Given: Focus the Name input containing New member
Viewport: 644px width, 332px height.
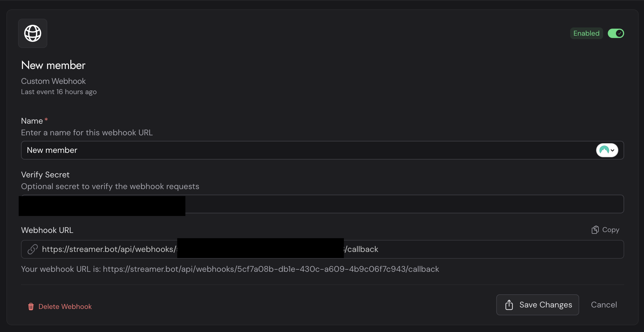Looking at the screenshot, I should point(292,150).
